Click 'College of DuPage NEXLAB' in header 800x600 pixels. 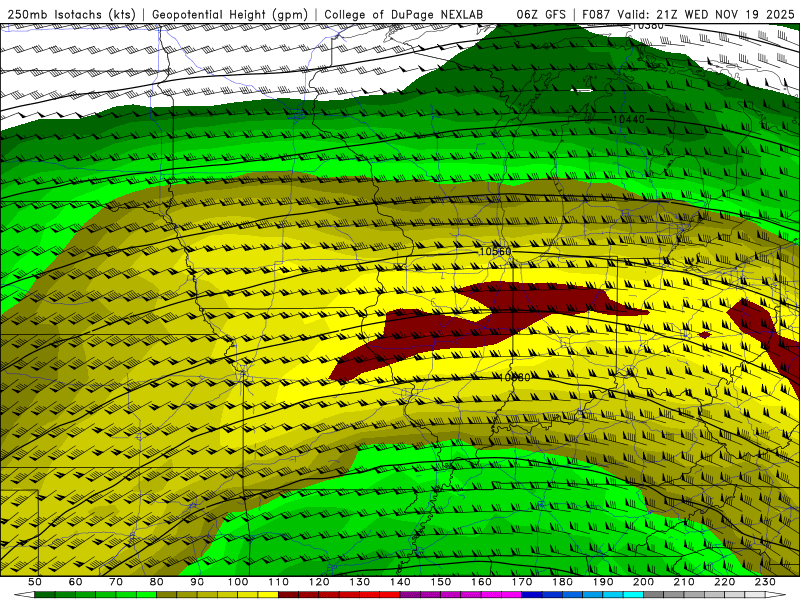point(404,15)
